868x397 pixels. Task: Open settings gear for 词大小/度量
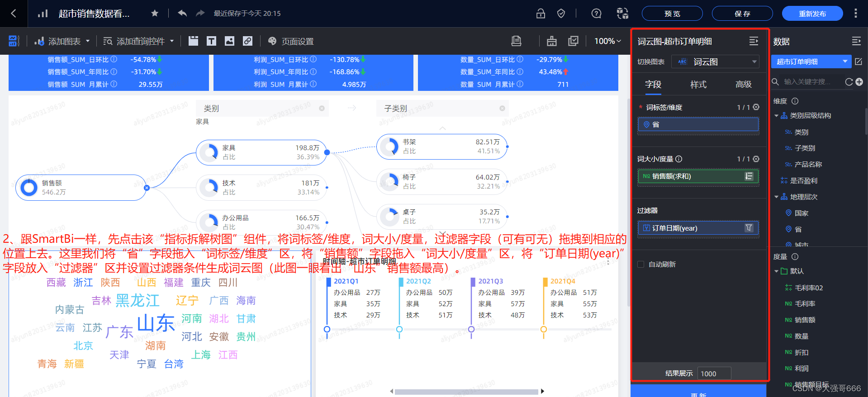coord(756,159)
